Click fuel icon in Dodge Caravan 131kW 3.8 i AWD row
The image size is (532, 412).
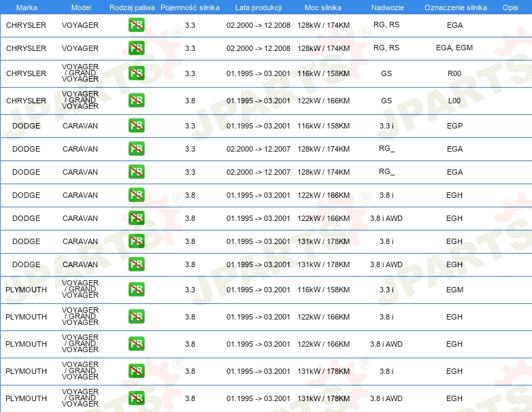(x=136, y=264)
